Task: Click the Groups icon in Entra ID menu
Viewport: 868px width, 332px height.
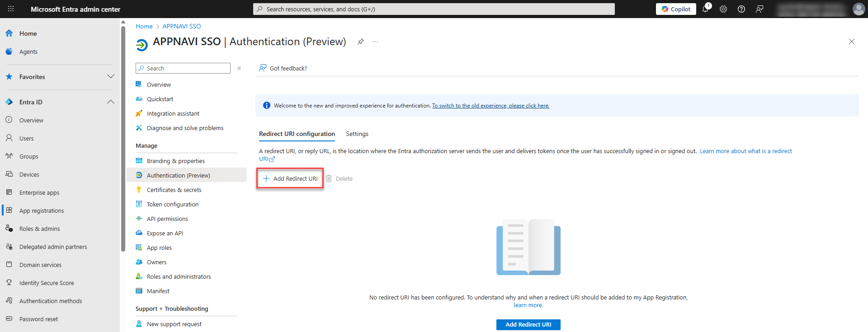Action: [x=9, y=156]
